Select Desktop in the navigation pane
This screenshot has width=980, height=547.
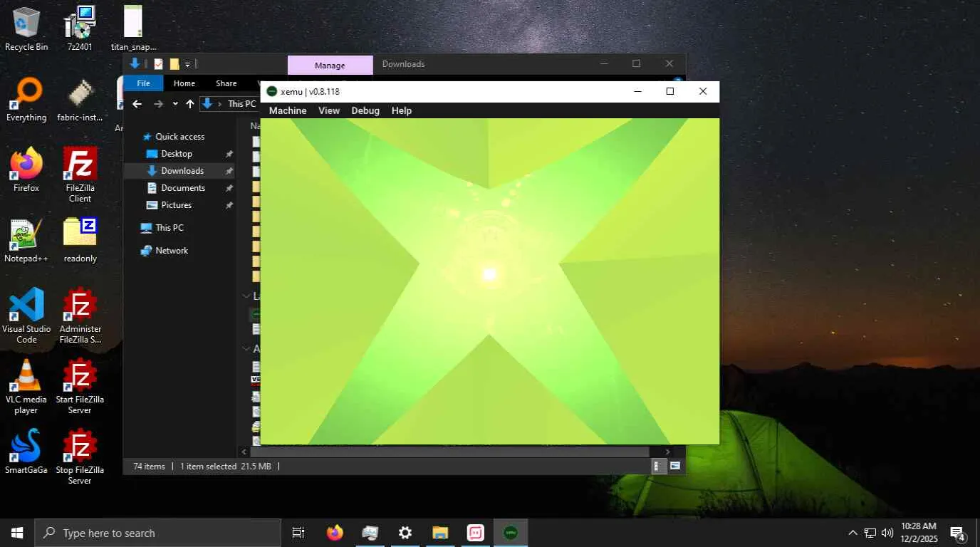pyautogui.click(x=177, y=154)
